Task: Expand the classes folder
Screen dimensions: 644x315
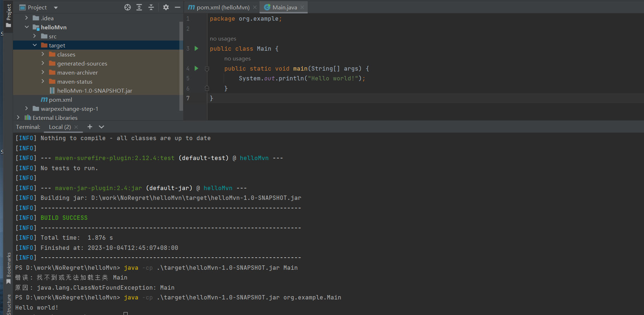Action: click(x=43, y=54)
